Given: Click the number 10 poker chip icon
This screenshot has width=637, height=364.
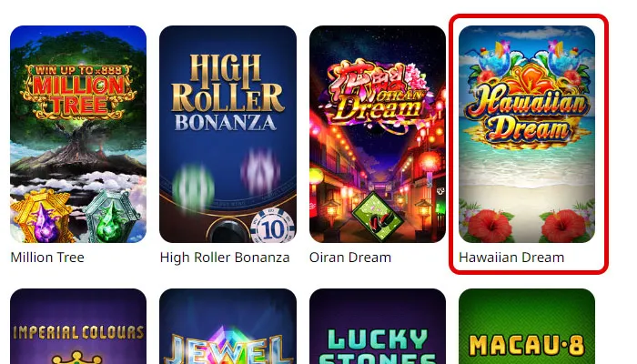Looking at the screenshot, I should 273,227.
